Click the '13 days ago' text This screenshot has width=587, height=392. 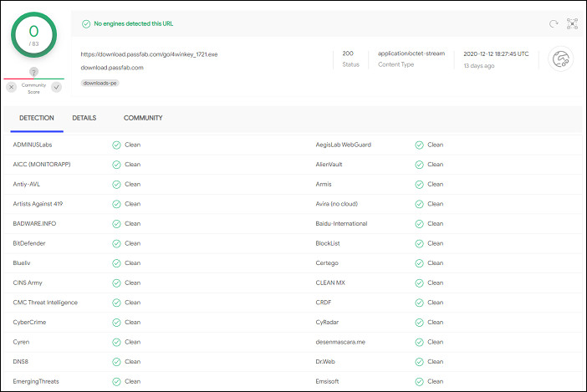pos(479,66)
